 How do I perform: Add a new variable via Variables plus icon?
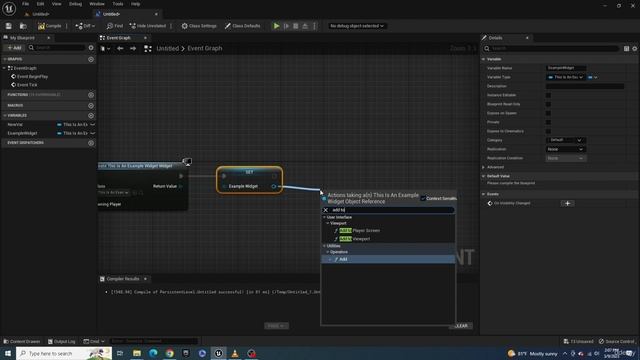click(x=91, y=116)
